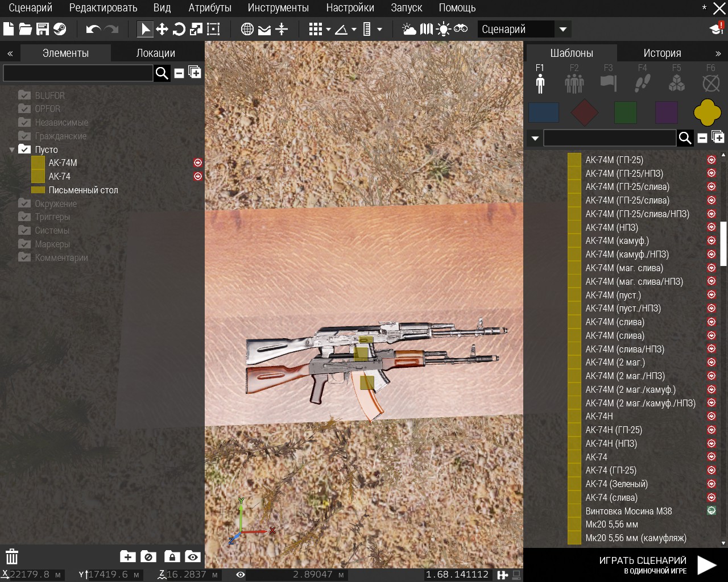The width and height of the screenshot is (728, 582).
Task: Undo the last action
Action: click(x=93, y=29)
